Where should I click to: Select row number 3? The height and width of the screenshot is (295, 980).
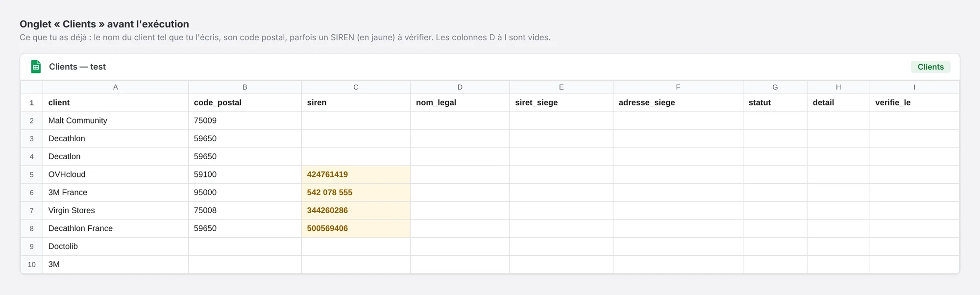[x=32, y=139]
